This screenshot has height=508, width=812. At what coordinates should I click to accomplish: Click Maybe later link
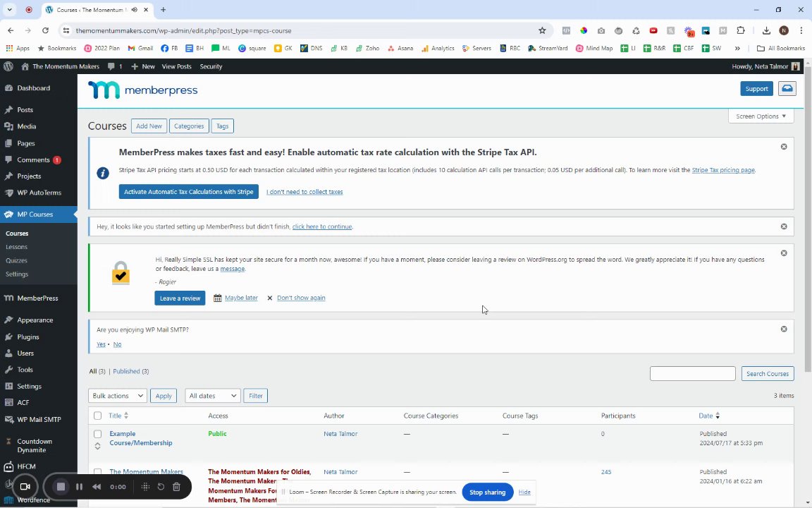pos(241,298)
